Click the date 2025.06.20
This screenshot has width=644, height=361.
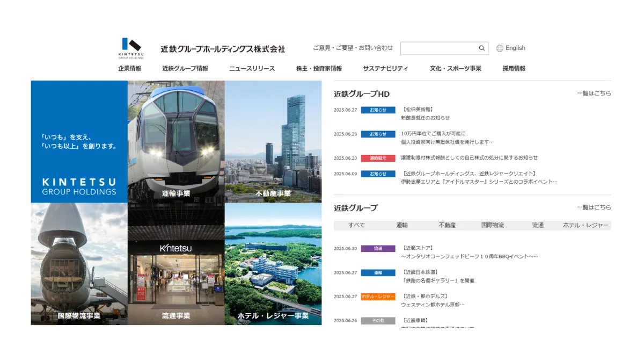click(x=345, y=158)
